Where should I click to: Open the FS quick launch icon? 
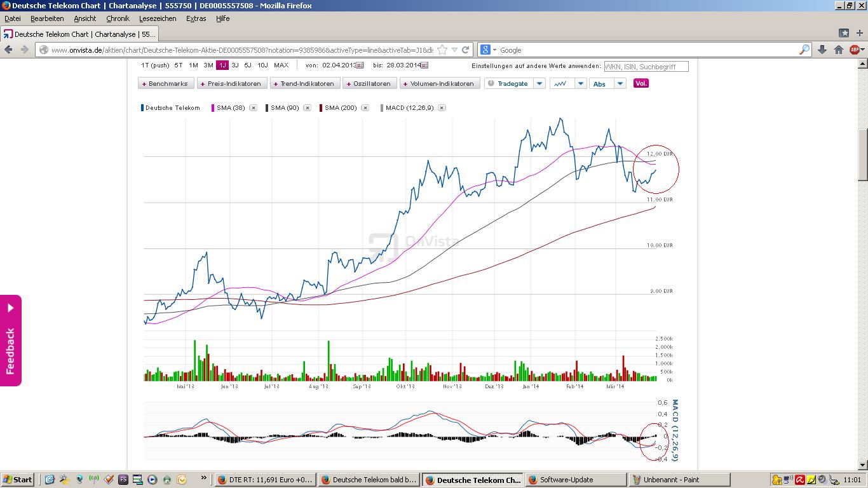click(123, 480)
